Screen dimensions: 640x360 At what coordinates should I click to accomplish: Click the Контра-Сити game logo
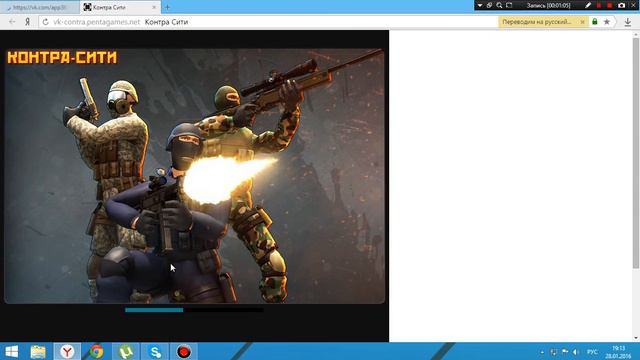point(62,58)
